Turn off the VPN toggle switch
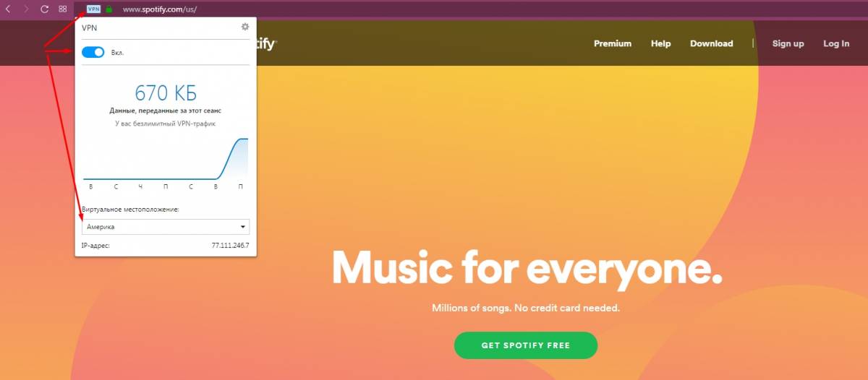This screenshot has width=868, height=380. [93, 52]
